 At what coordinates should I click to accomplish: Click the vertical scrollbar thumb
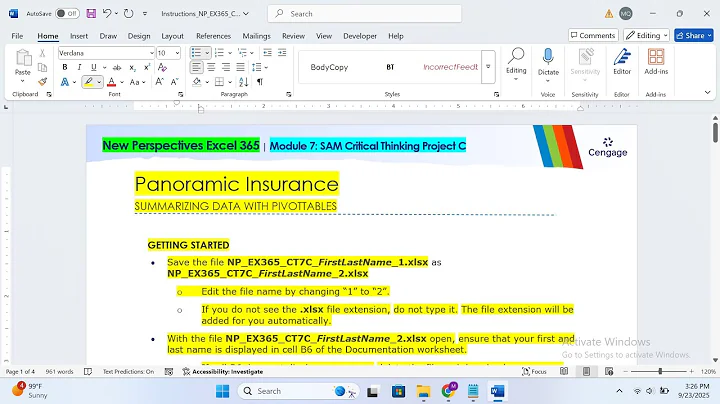click(715, 132)
